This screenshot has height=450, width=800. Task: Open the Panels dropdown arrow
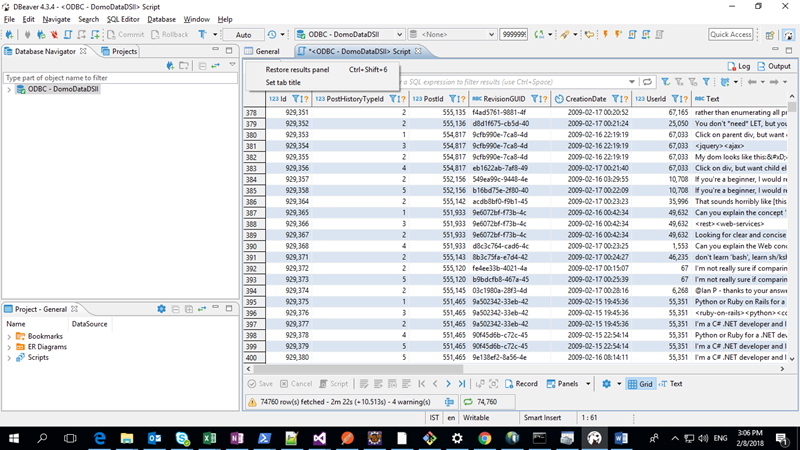tap(588, 383)
